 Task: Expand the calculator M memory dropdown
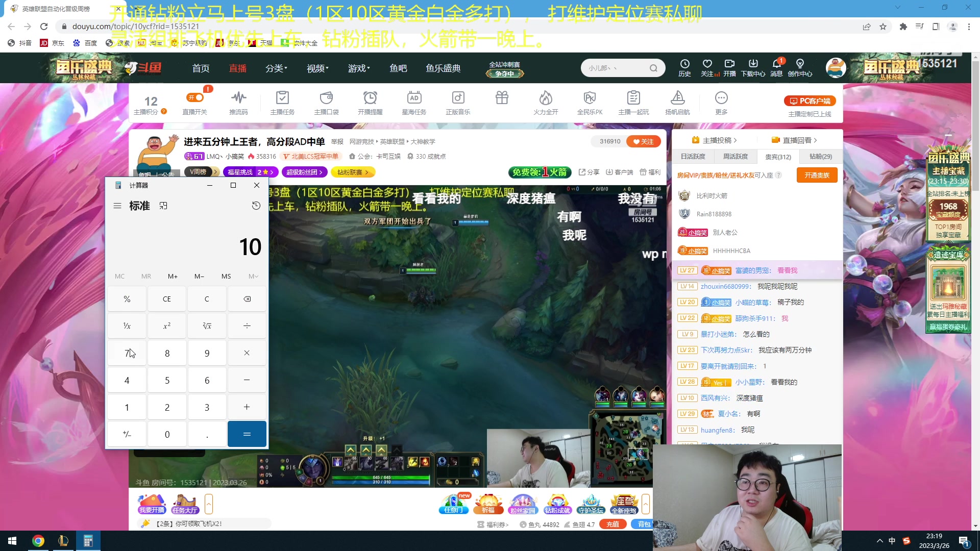click(253, 276)
